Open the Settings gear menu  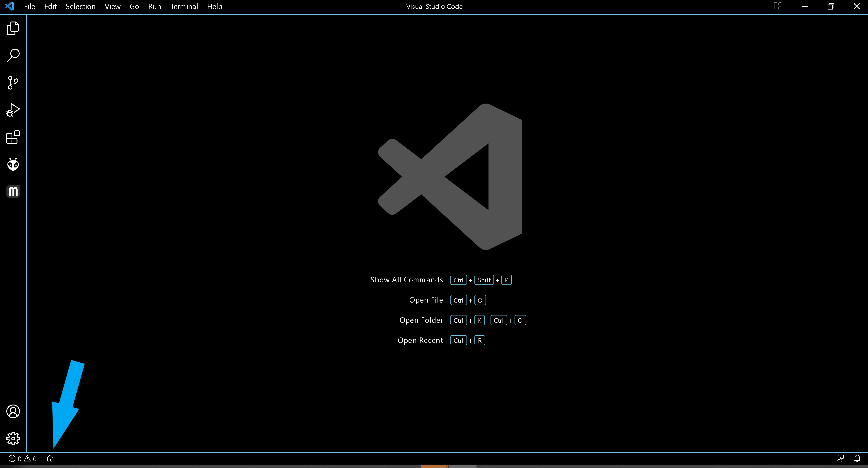click(x=13, y=439)
